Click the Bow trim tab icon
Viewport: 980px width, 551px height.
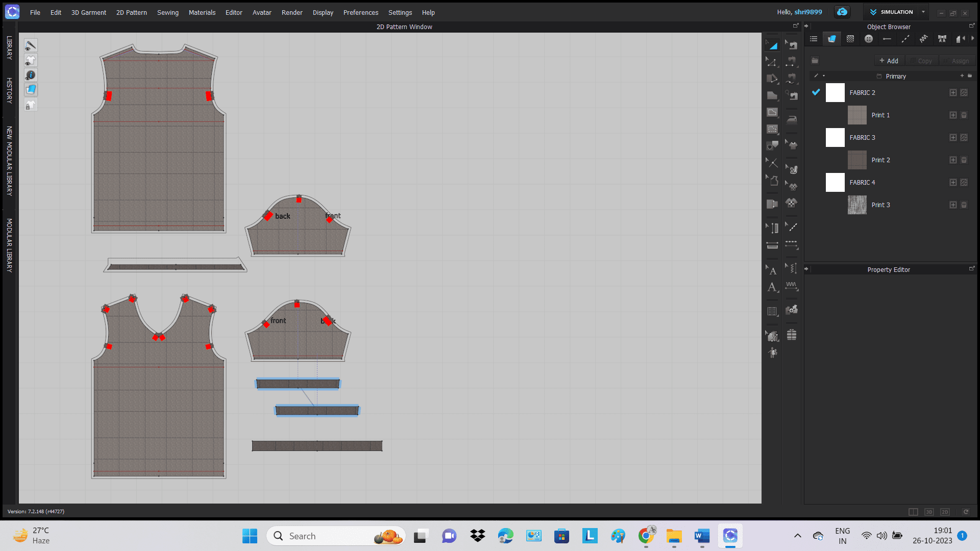[x=942, y=39]
